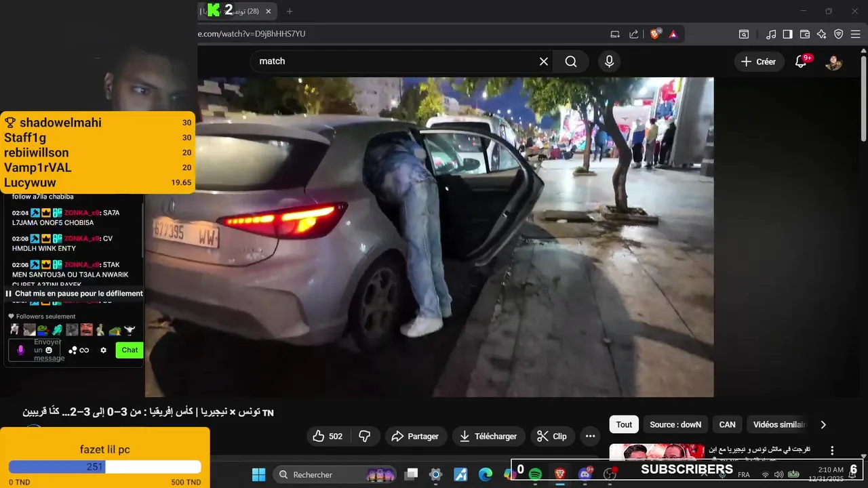
Task: Dislike the video with thumbs down
Action: click(364, 436)
